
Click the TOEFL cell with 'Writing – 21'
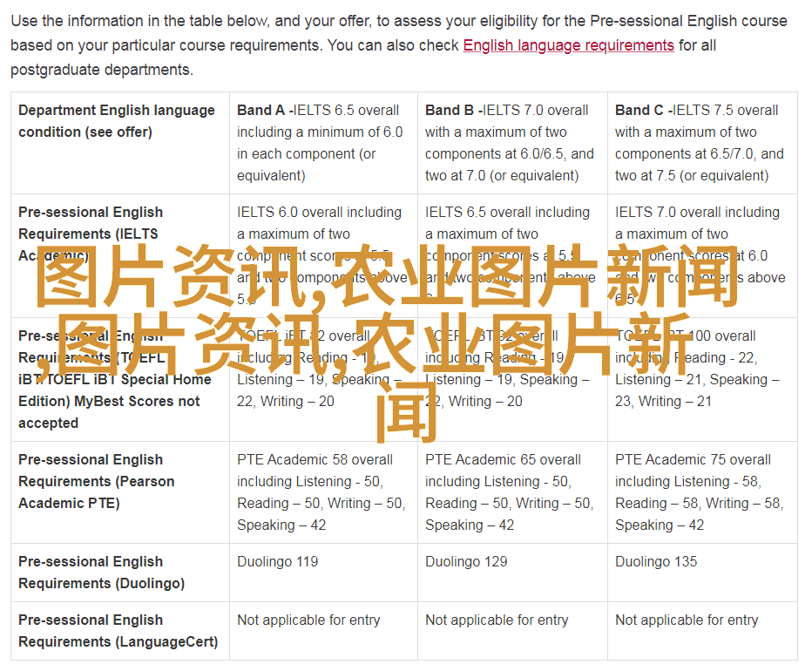[702, 379]
